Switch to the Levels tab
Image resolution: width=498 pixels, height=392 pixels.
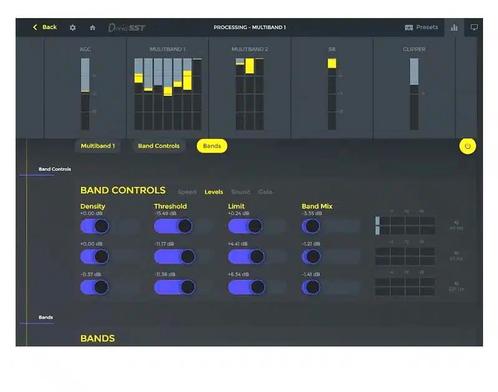tap(214, 192)
